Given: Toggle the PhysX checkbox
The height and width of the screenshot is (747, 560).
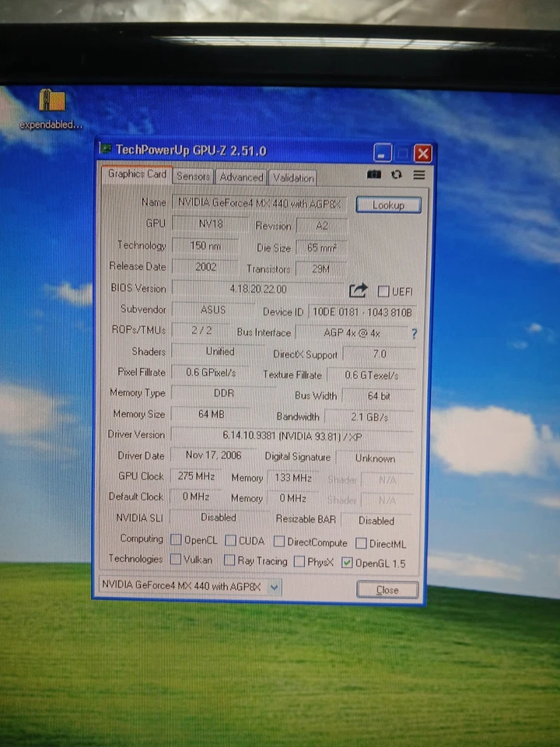Looking at the screenshot, I should [299, 561].
